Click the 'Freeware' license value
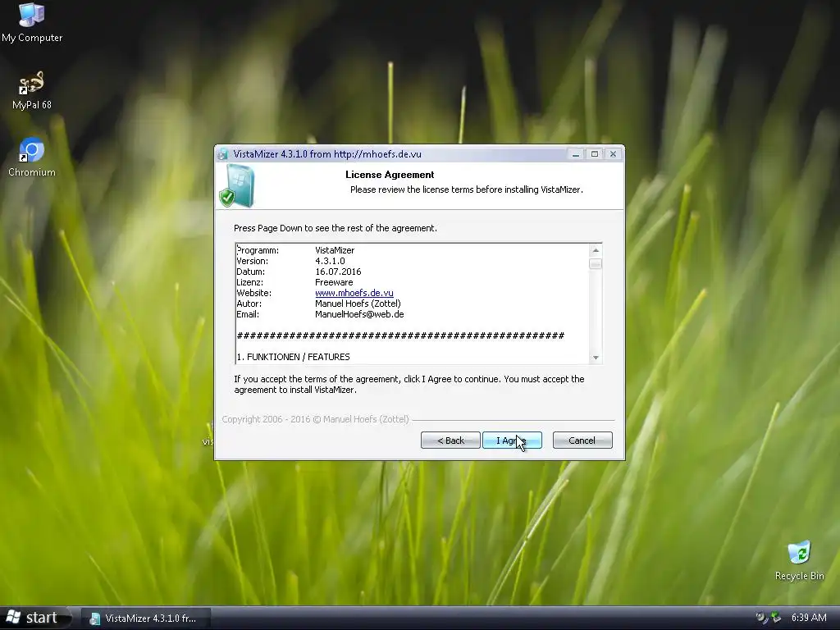The image size is (840, 630). 334,282
